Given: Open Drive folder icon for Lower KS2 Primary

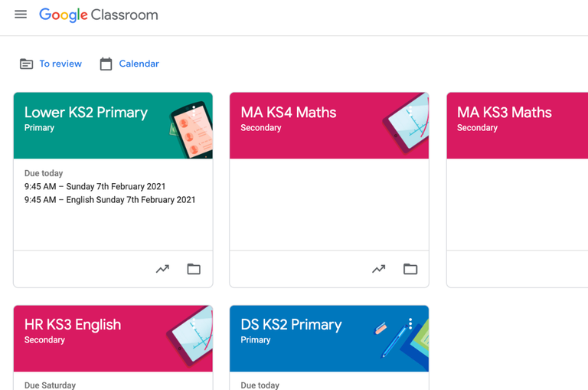Looking at the screenshot, I should click(194, 269).
